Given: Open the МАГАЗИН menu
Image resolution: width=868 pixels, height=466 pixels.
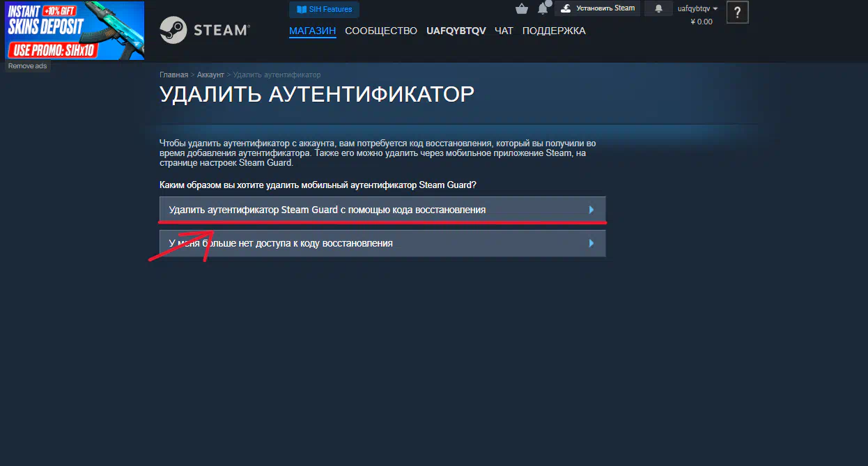Looking at the screenshot, I should pos(312,31).
